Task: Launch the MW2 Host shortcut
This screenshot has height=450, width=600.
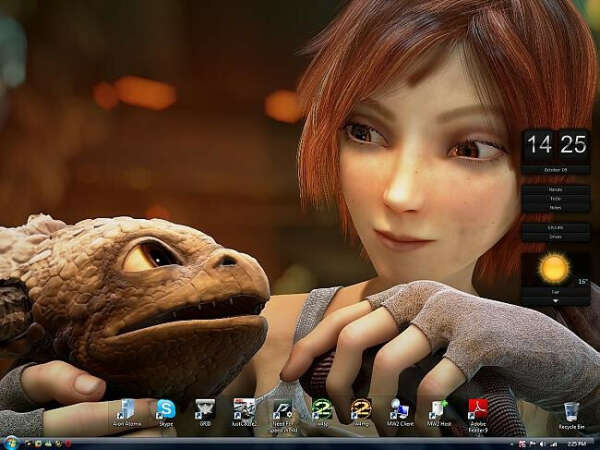Action: click(439, 413)
